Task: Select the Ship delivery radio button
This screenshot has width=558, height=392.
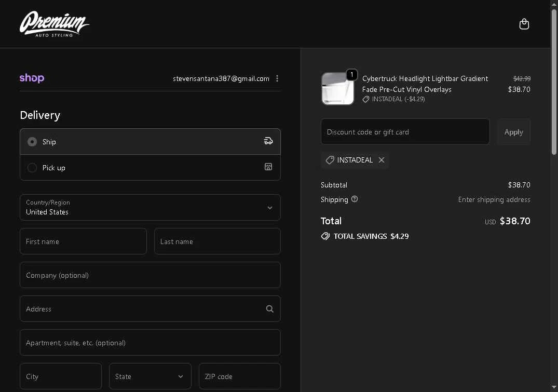Action: (x=32, y=142)
